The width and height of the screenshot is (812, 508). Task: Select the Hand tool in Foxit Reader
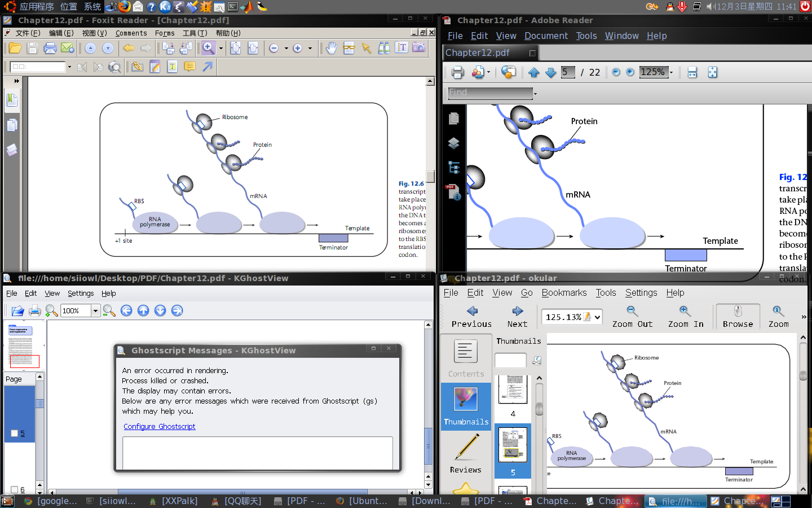point(332,49)
